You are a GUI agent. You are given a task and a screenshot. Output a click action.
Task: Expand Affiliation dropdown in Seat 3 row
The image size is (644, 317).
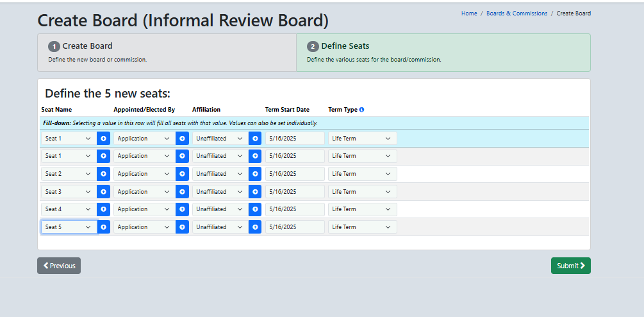[220, 192]
